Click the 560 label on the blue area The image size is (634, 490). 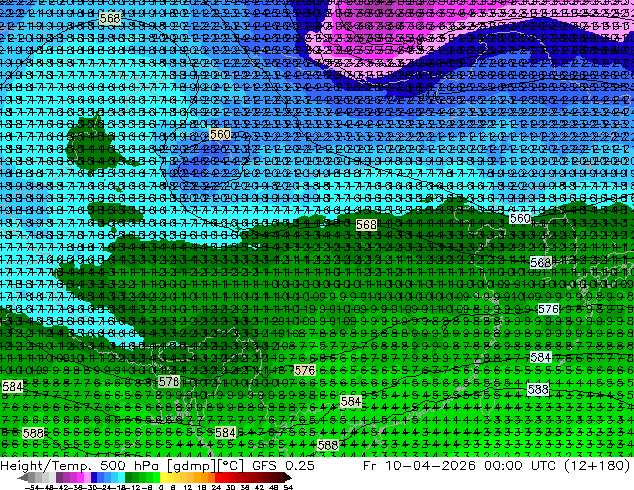pos(220,134)
